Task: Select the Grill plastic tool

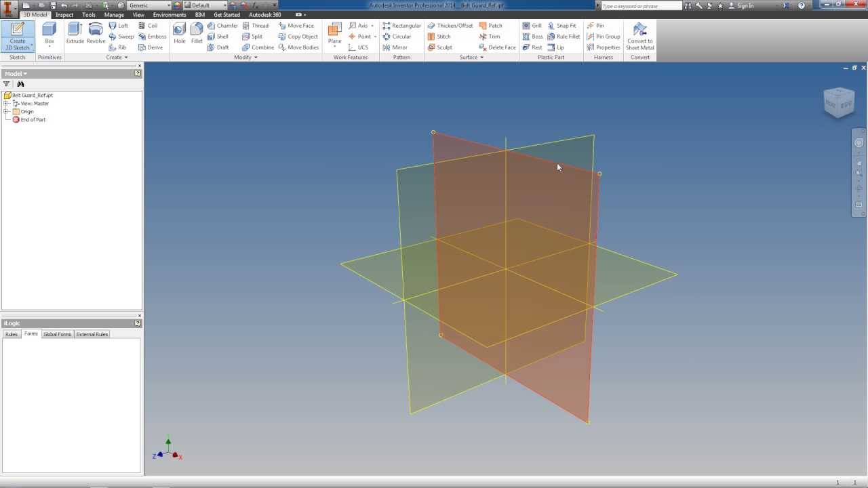Action: click(x=532, y=26)
